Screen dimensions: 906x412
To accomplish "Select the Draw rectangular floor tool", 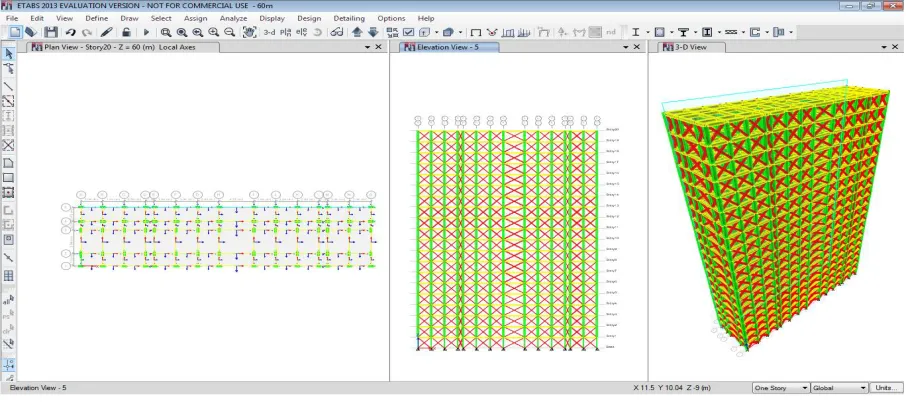I will [9, 178].
